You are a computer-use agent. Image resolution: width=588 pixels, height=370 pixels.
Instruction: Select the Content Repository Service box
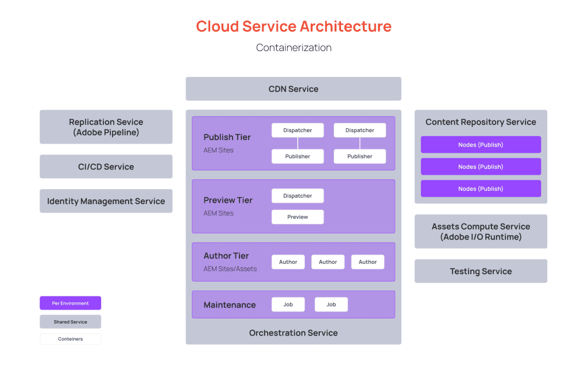point(481,122)
